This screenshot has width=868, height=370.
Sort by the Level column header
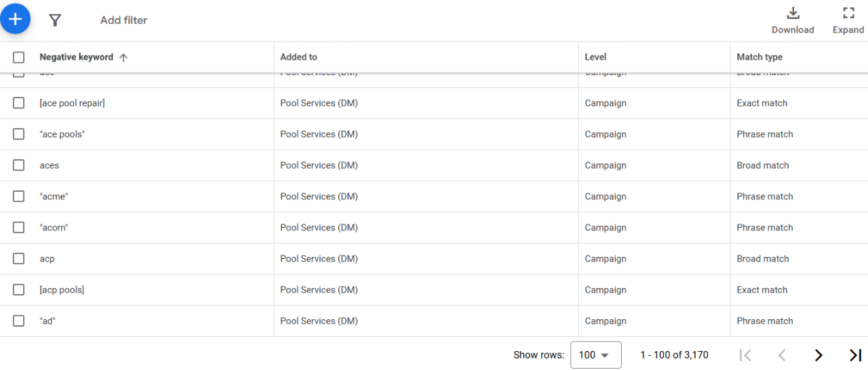pos(595,58)
